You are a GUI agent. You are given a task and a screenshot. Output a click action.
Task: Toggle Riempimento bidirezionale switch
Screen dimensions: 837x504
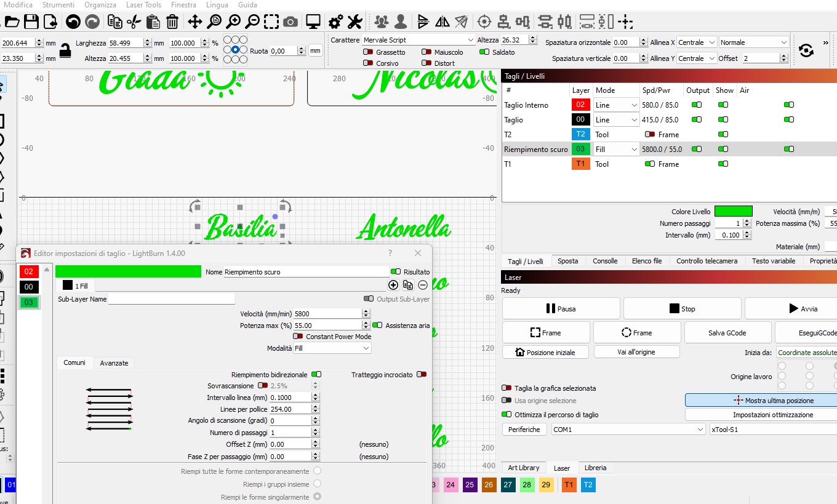(x=316, y=374)
